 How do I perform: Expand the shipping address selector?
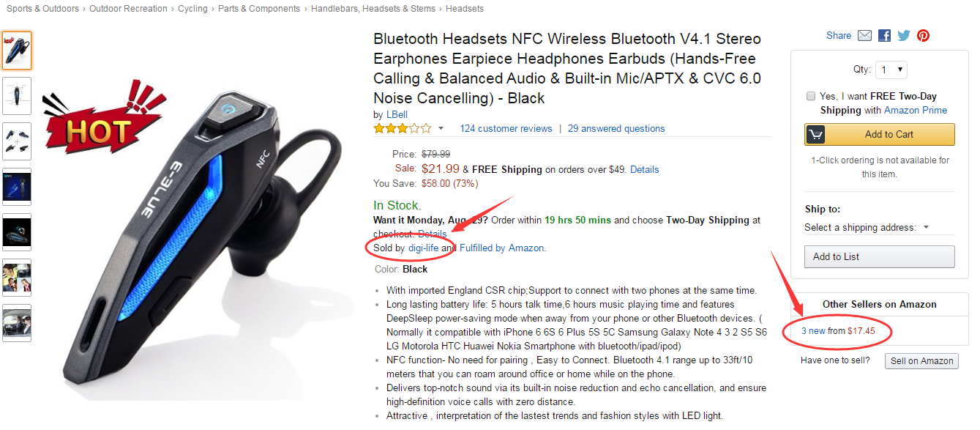tap(867, 227)
